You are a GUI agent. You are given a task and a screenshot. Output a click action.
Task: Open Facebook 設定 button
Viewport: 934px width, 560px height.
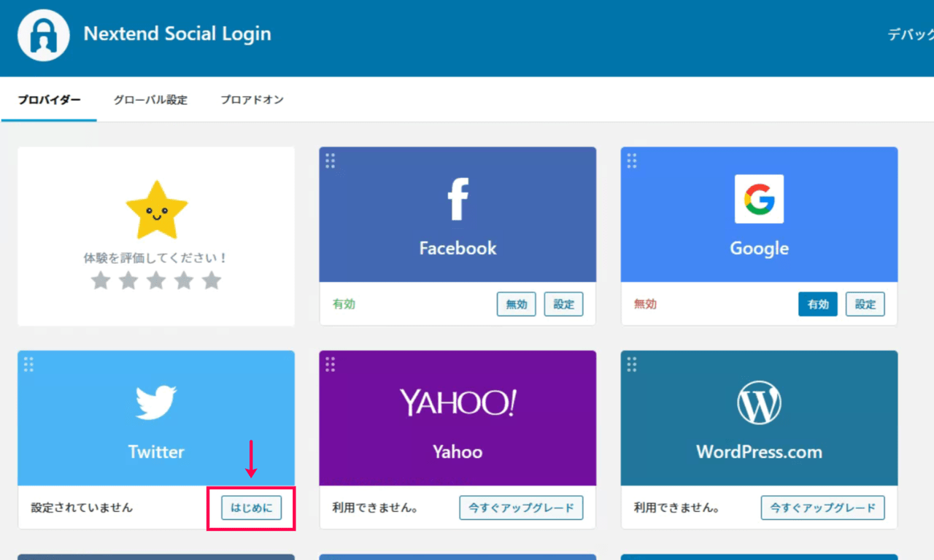coord(564,304)
